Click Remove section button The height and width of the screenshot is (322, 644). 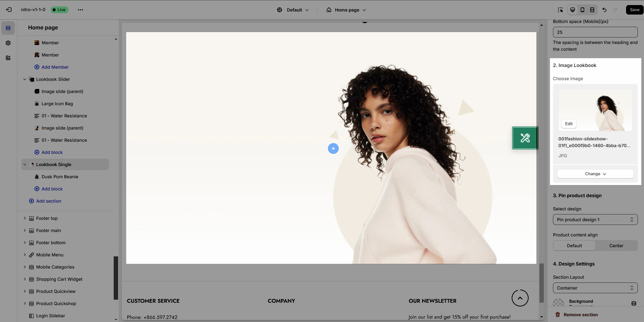[x=577, y=315]
